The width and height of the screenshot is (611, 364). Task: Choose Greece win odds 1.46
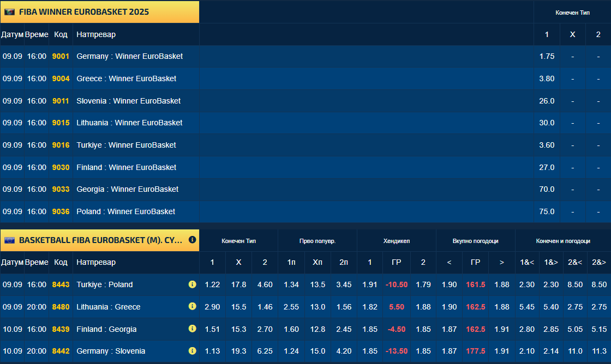click(x=265, y=307)
